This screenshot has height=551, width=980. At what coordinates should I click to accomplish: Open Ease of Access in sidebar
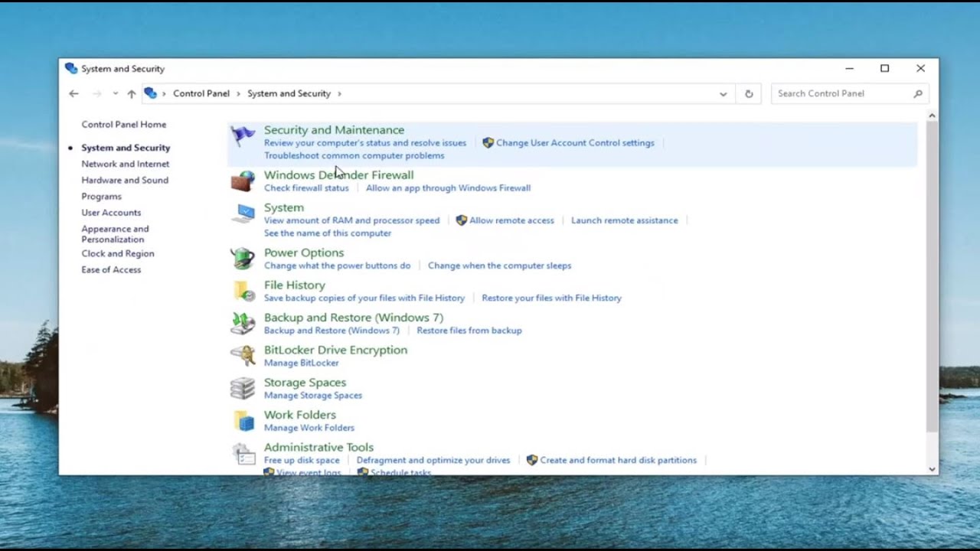tap(111, 269)
